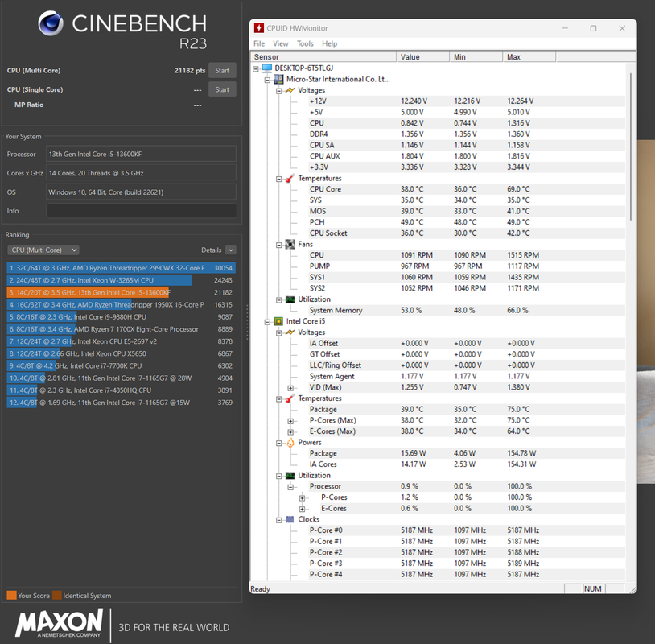This screenshot has height=644, width=655.
Task: Click the Value column header
Action: coord(422,57)
